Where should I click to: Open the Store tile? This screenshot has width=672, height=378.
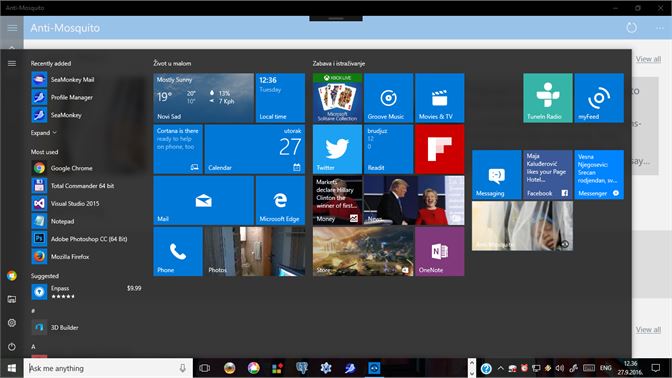point(363,252)
